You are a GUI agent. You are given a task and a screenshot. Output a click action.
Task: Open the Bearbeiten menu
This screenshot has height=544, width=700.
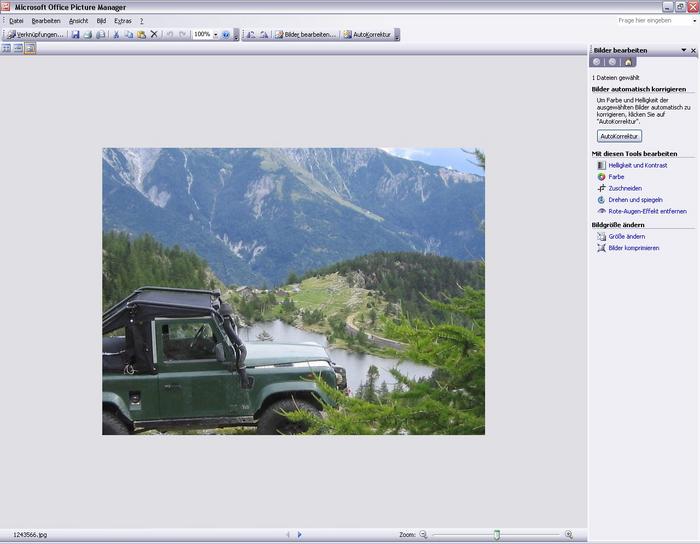[x=46, y=21]
